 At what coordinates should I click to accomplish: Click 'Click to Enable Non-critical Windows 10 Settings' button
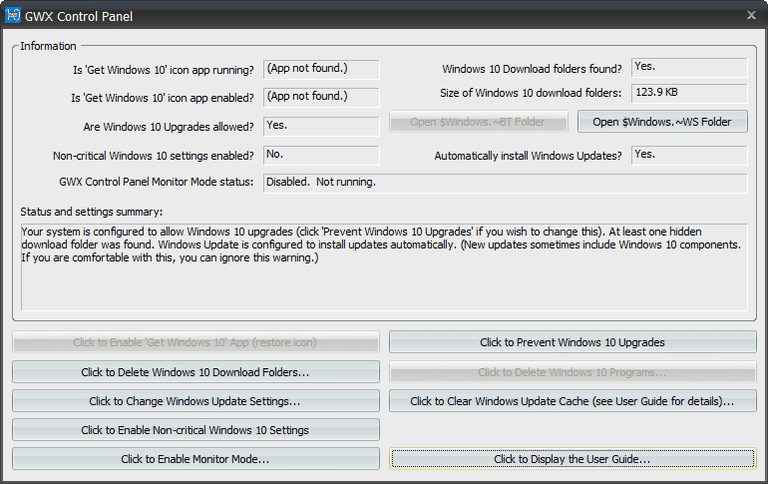pyautogui.click(x=195, y=430)
